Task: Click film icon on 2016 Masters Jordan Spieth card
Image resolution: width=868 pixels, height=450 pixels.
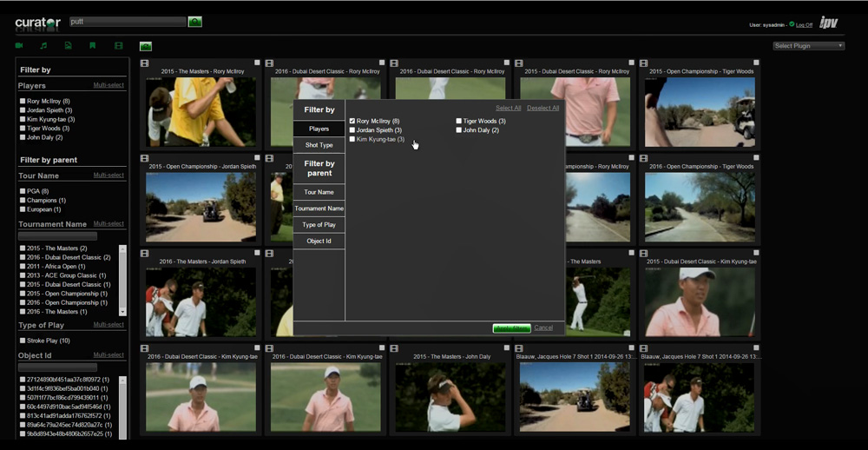Action: click(x=144, y=254)
